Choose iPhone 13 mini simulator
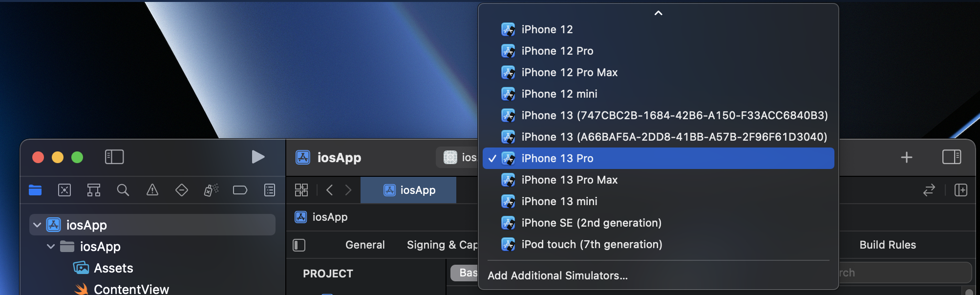Image resolution: width=980 pixels, height=295 pixels. pos(658,201)
